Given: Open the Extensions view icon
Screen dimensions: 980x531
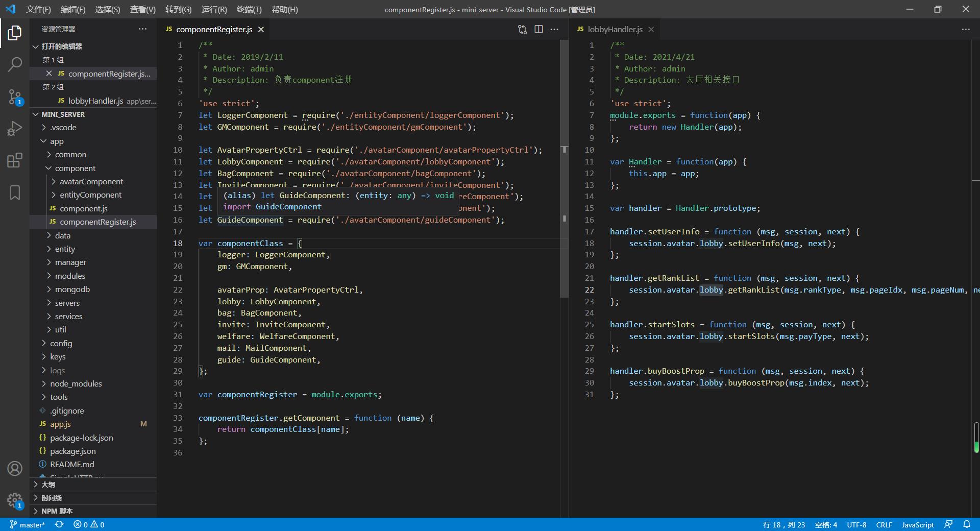Looking at the screenshot, I should [15, 160].
